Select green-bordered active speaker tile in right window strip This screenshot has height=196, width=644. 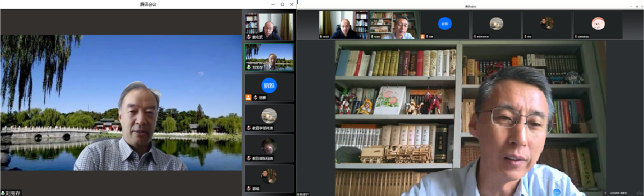(394, 25)
